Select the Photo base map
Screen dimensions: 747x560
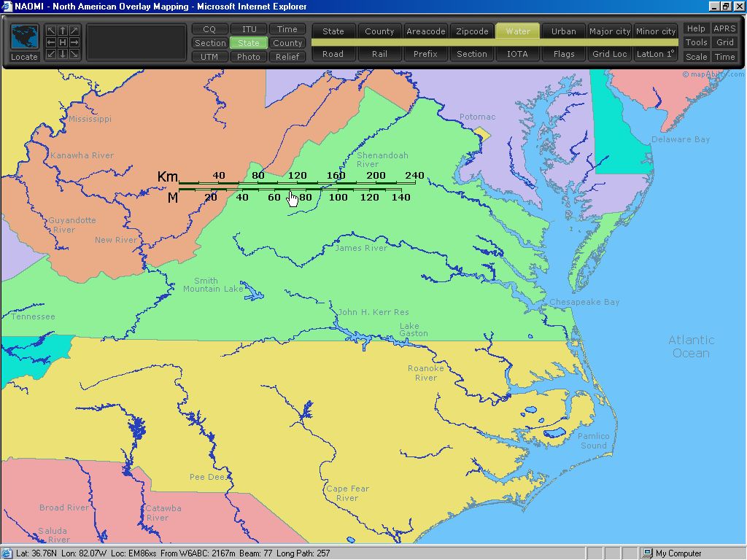click(x=249, y=57)
